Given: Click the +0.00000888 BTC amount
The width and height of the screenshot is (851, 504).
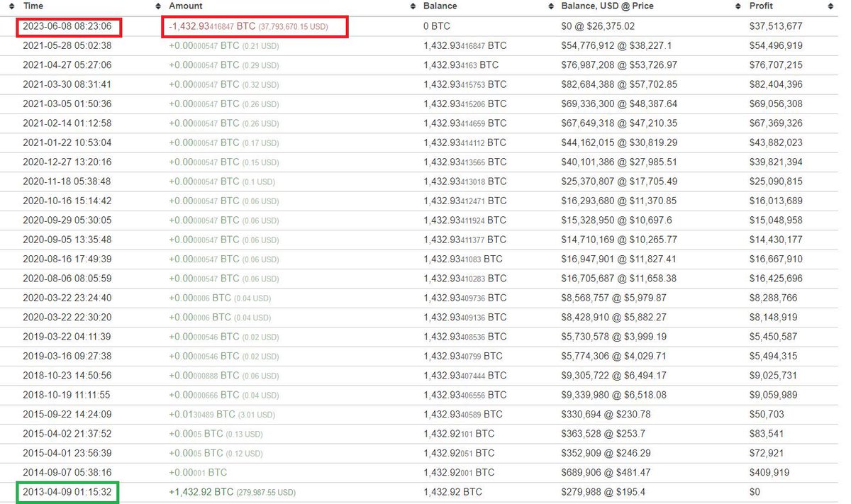Looking at the screenshot, I should tap(224, 375).
